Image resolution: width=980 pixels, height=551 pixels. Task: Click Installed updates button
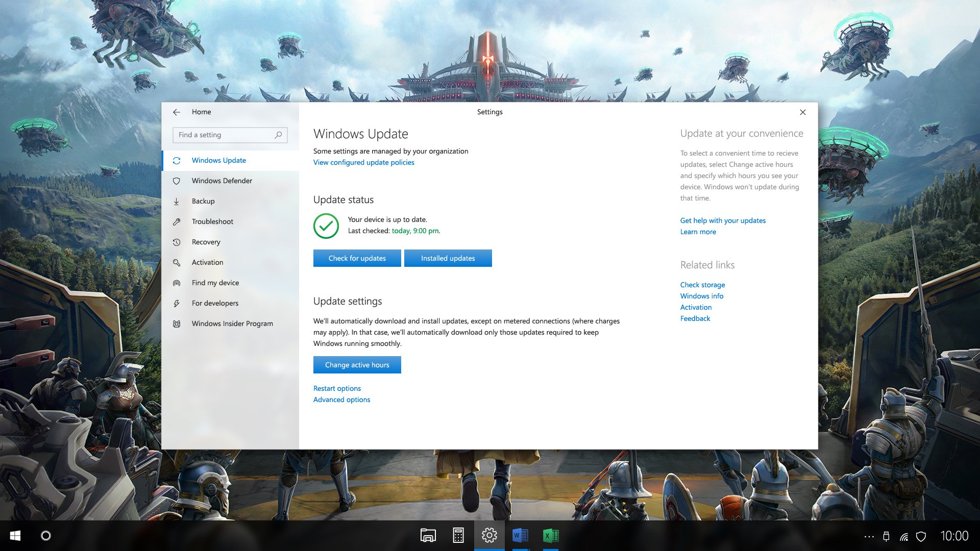click(448, 259)
